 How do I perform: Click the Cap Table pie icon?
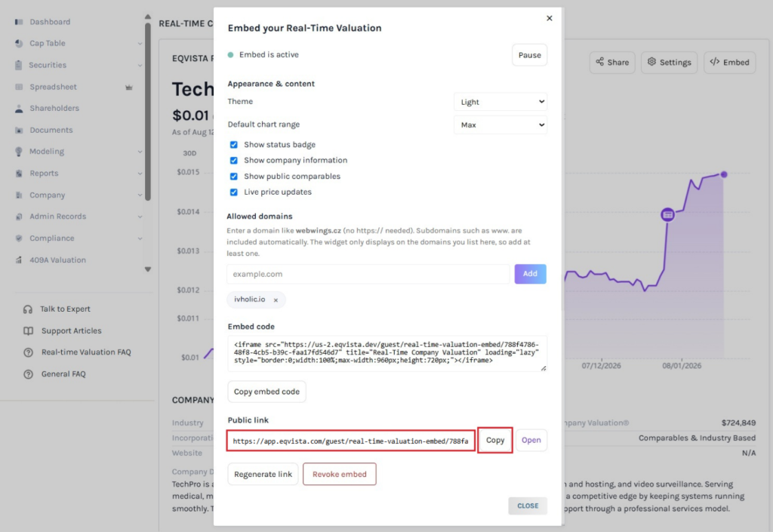point(19,43)
